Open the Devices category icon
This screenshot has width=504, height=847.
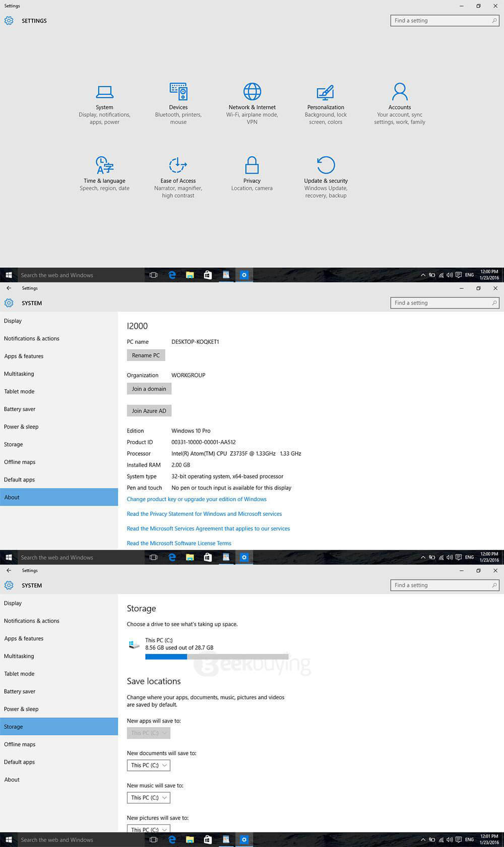(x=178, y=92)
